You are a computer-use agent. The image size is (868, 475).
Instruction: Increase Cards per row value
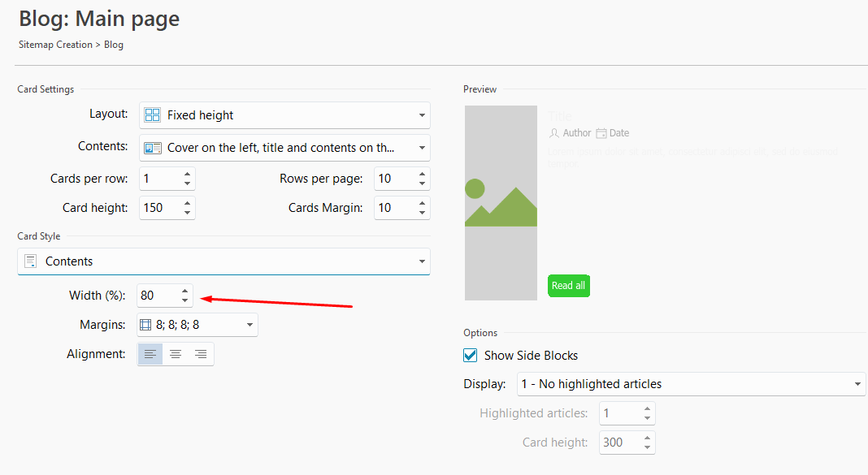pos(187,175)
